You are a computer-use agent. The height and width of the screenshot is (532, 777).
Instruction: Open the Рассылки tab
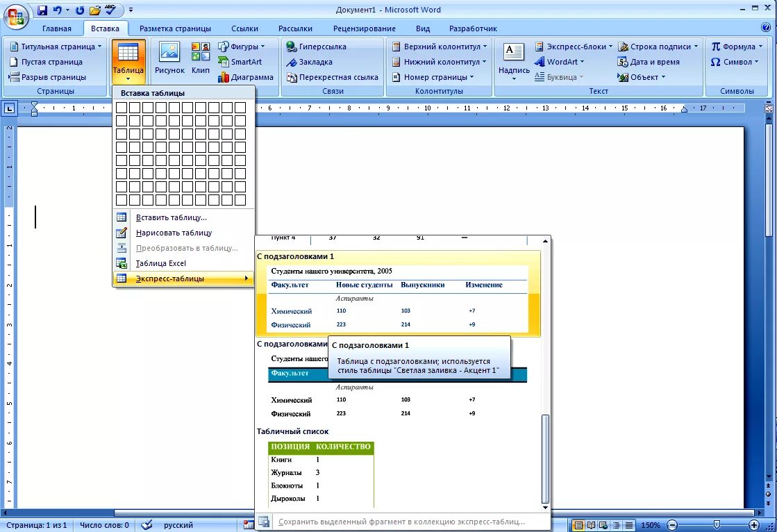coord(295,28)
